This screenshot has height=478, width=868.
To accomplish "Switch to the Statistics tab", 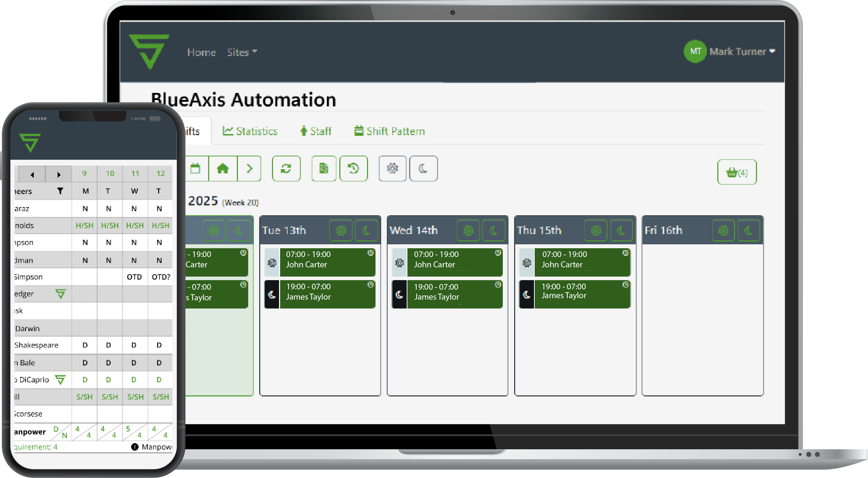I will click(x=250, y=131).
